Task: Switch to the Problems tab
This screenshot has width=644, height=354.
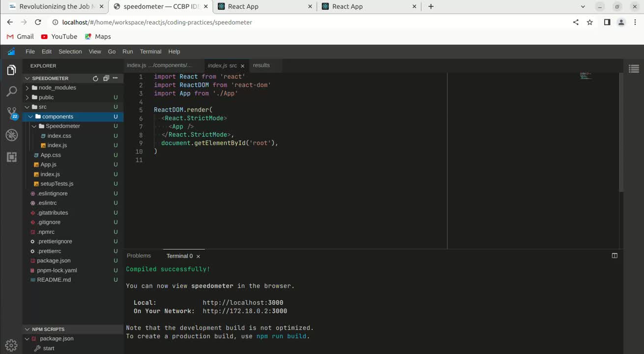Action: click(139, 256)
